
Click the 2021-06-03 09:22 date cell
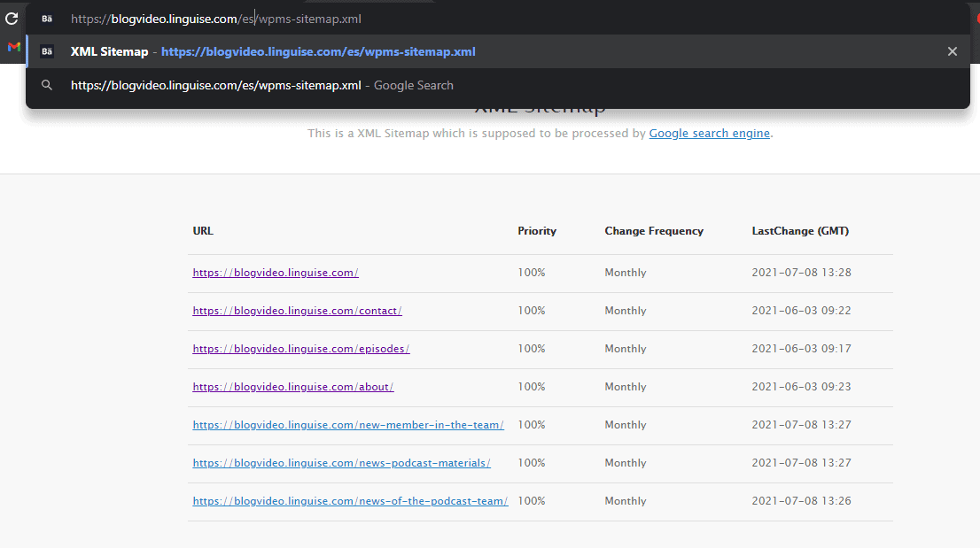pyautogui.click(x=801, y=310)
